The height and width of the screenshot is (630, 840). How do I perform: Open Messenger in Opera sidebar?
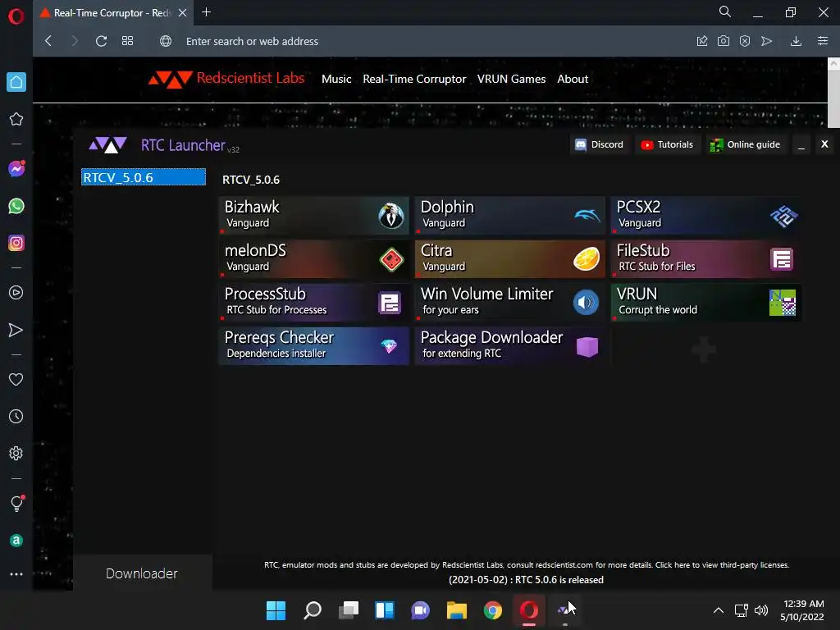(16, 169)
